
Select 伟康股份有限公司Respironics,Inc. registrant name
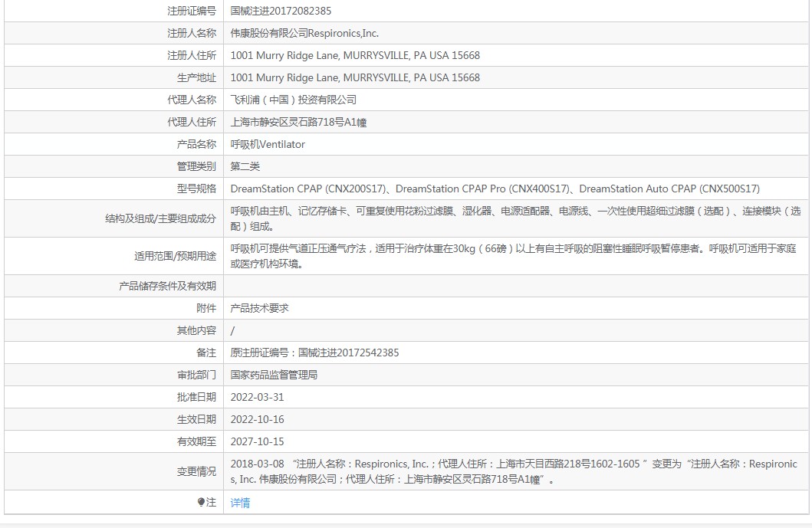tap(304, 33)
